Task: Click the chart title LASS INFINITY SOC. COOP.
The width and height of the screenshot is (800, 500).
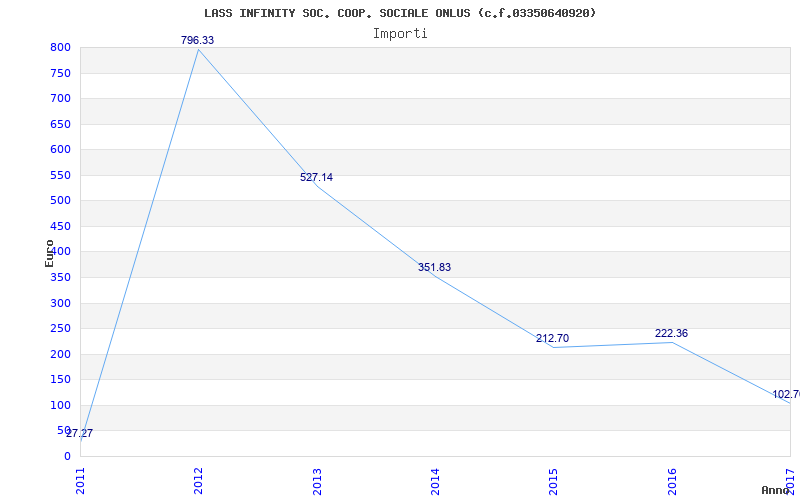Action: coord(400,13)
